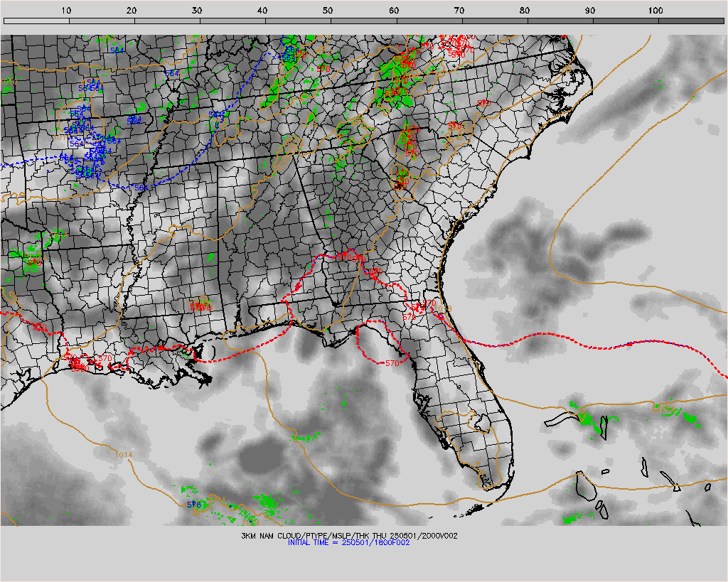
Task: Click the "10" scale label
Action: click(x=66, y=10)
